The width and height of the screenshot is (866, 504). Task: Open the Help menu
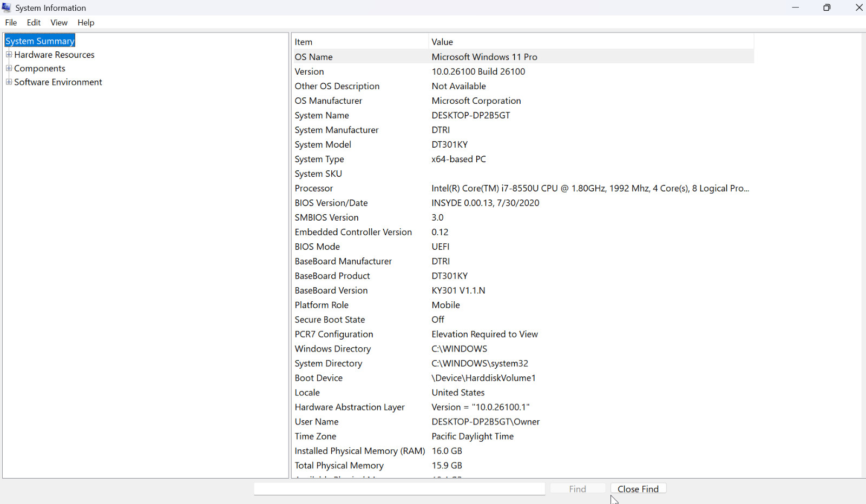[86, 23]
